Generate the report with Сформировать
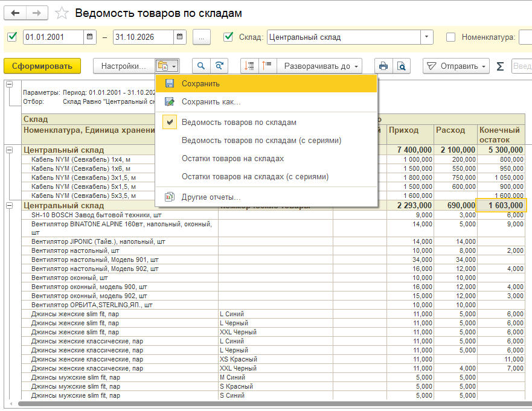 point(42,66)
